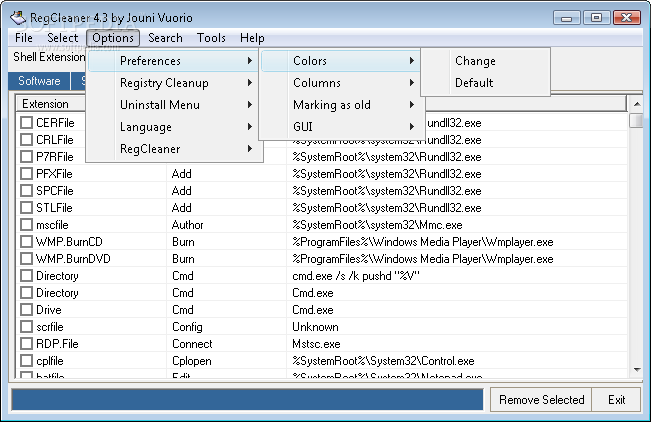This screenshot has width=651, height=422.
Task: Click the RegCleaner app icon in title bar
Action: (x=18, y=18)
